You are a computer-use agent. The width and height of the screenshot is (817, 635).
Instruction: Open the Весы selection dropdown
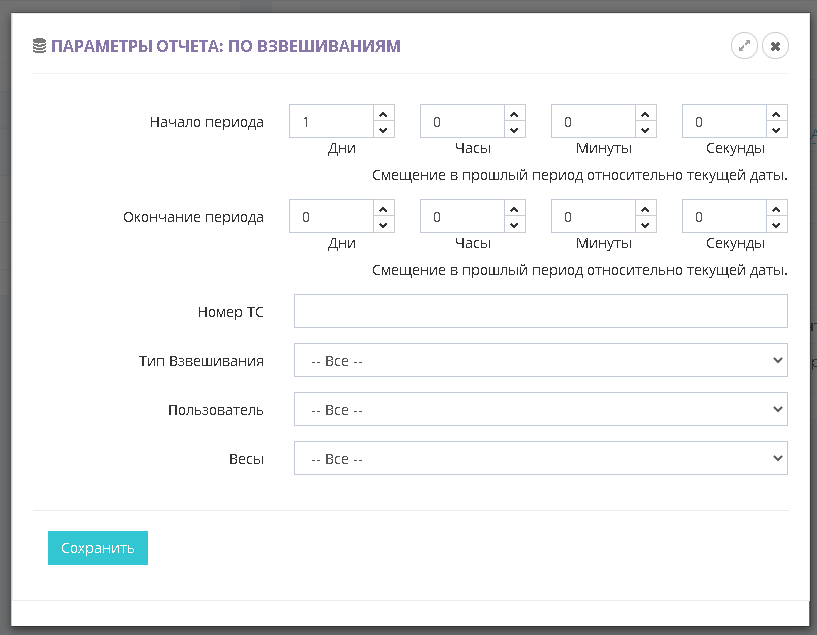540,458
